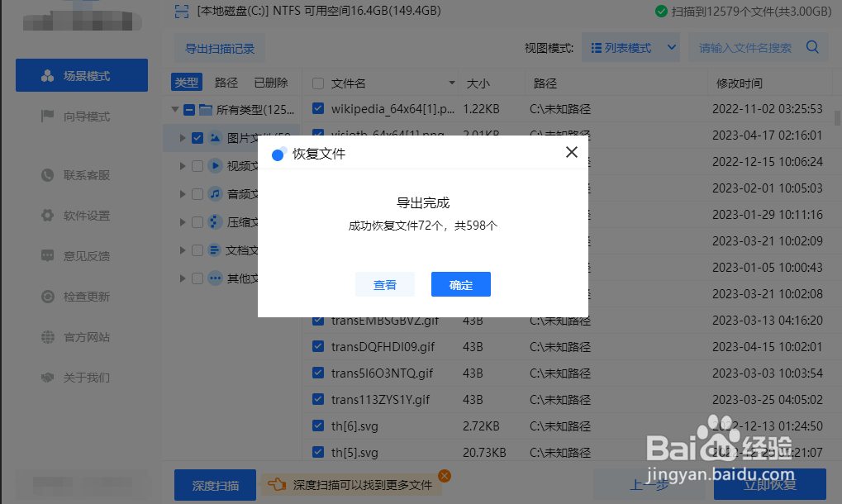The height and width of the screenshot is (504, 842).
Task: Click 查看 to view recovered files
Action: click(385, 283)
